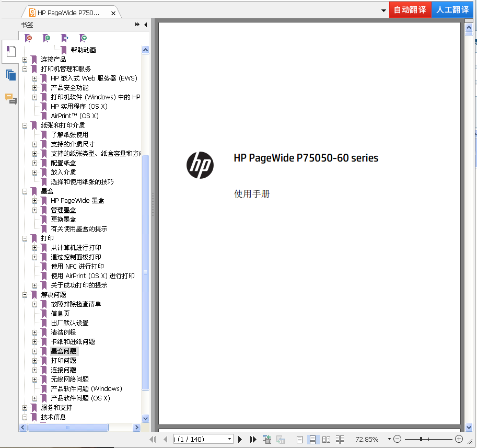Open the bookmarks side panel icon
The height and width of the screenshot is (448, 477).
click(11, 51)
